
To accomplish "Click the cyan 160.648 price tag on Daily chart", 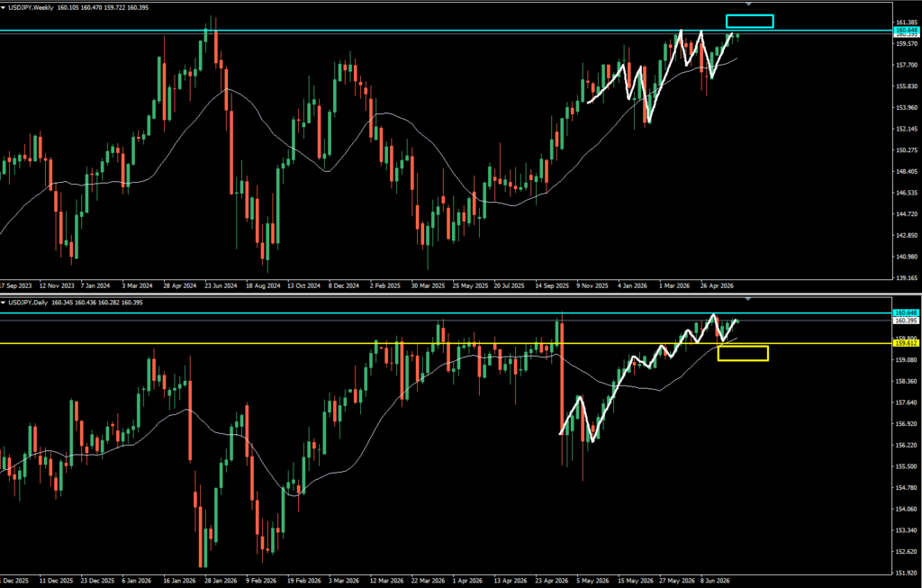I will (906, 312).
